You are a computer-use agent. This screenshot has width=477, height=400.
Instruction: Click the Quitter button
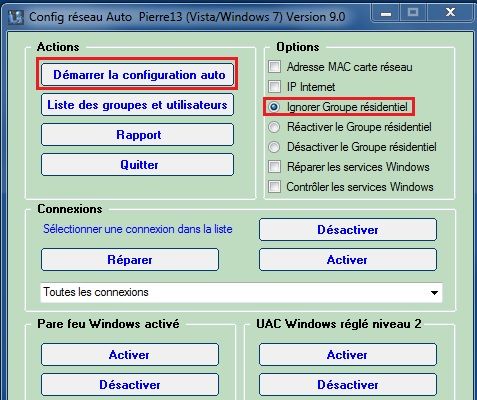[137, 165]
